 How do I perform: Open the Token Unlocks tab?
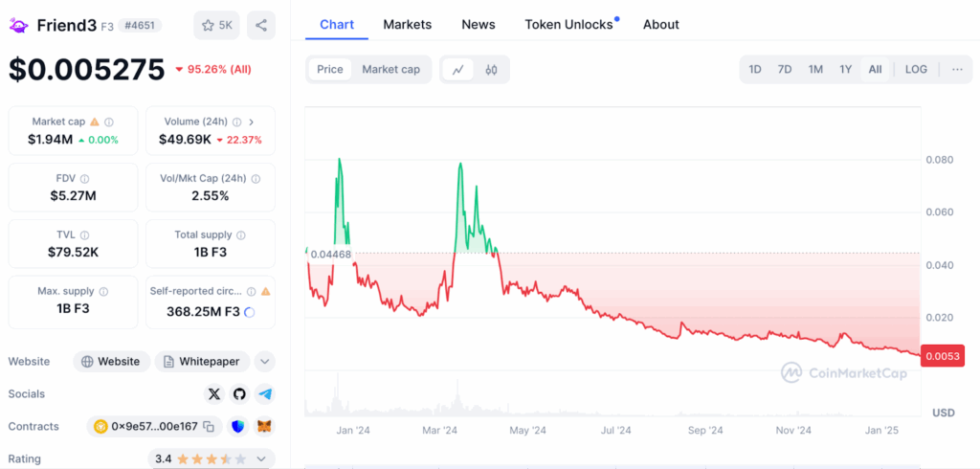pos(568,24)
